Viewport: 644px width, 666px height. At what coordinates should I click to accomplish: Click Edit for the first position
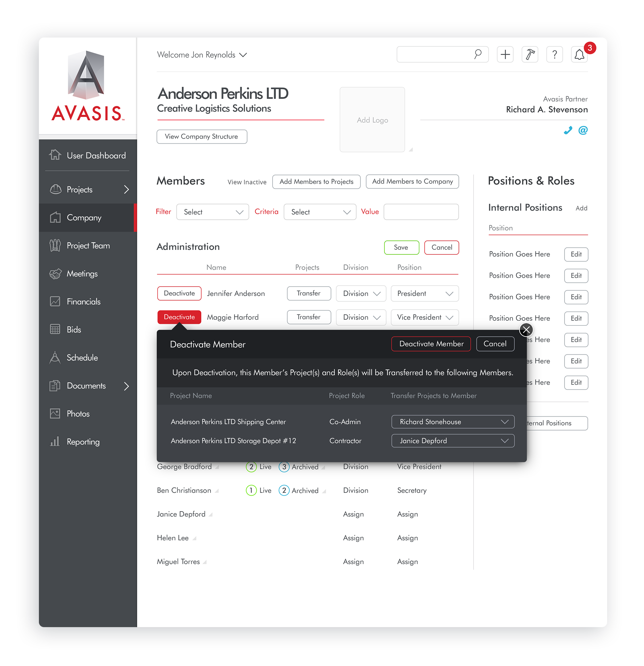click(x=576, y=254)
